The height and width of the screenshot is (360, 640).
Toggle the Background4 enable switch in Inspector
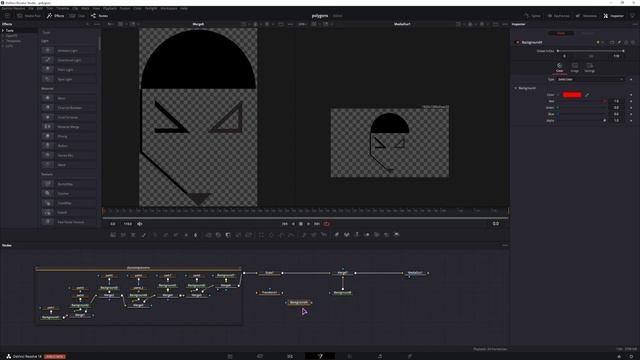coord(518,42)
